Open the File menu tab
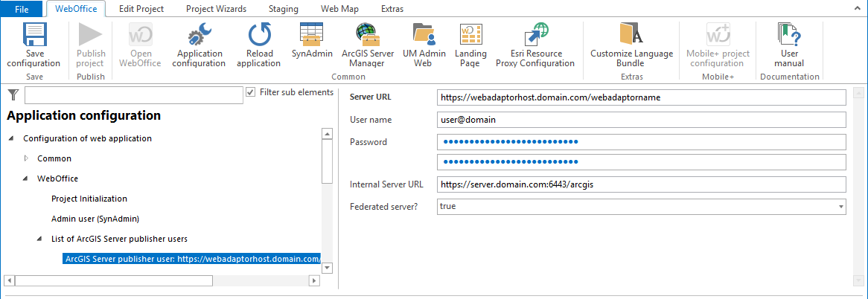Screen dimensions: 868x299 click(x=22, y=9)
